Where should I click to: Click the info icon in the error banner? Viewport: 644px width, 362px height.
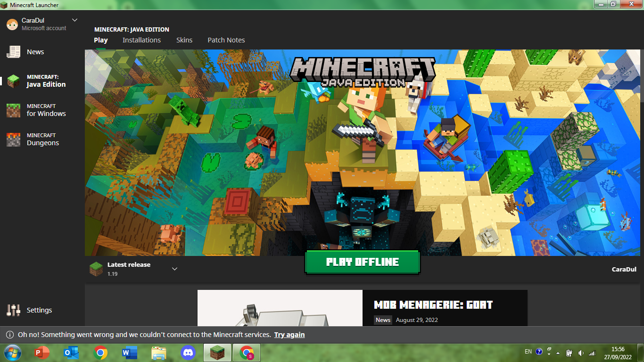tap(9, 335)
